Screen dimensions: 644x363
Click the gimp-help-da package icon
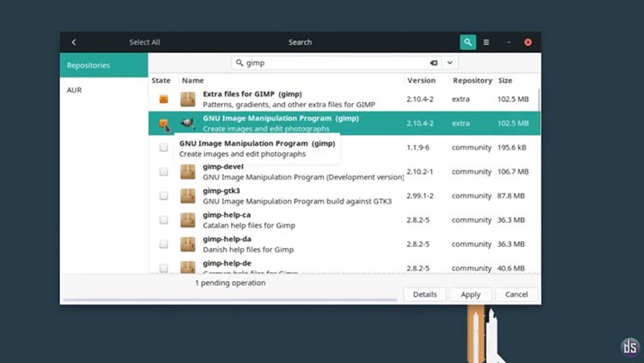188,245
